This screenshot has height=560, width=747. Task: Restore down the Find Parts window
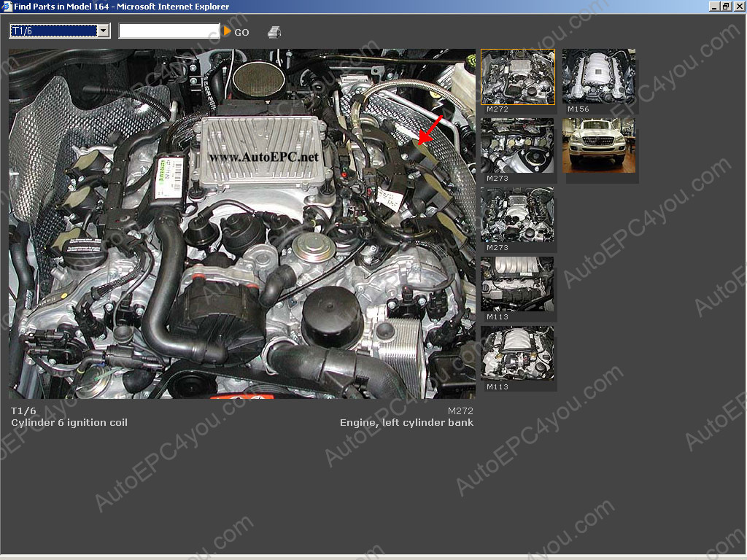[726, 7]
